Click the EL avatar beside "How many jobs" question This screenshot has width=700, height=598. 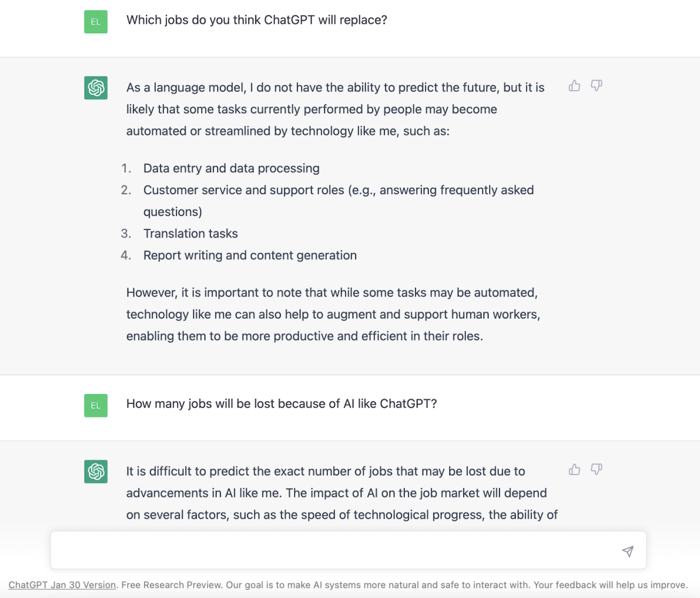96,405
